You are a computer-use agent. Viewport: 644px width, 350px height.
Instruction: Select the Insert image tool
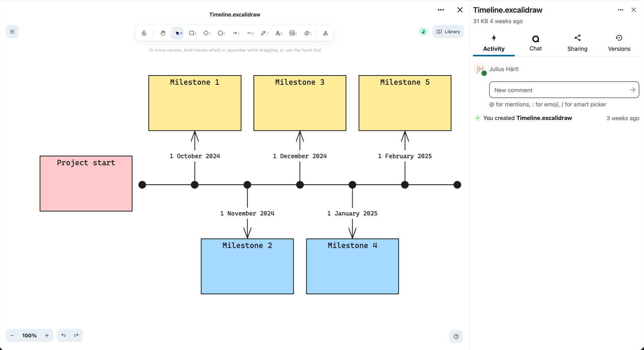[x=293, y=33]
